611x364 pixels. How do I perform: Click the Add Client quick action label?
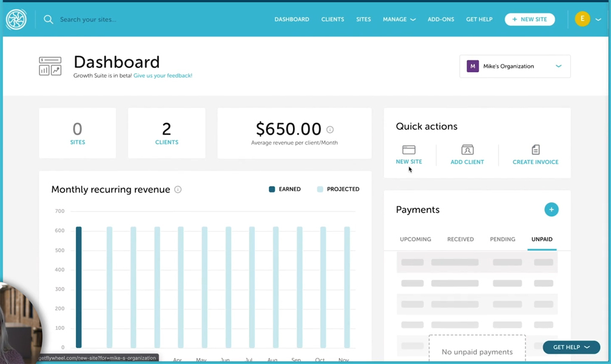point(467,162)
